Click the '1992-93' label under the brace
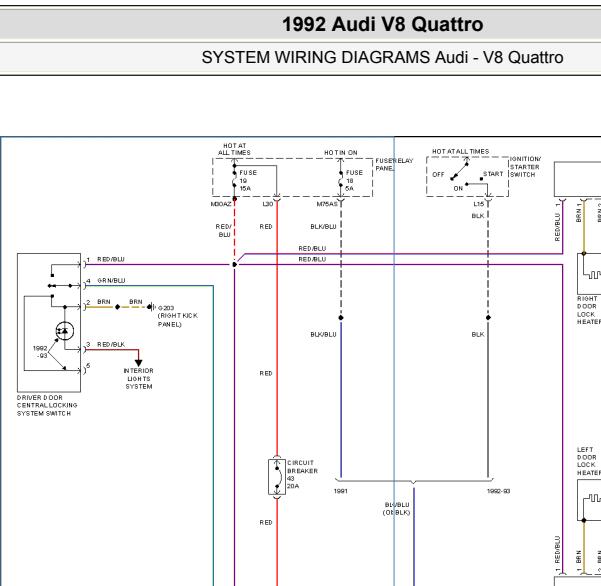 click(498, 491)
